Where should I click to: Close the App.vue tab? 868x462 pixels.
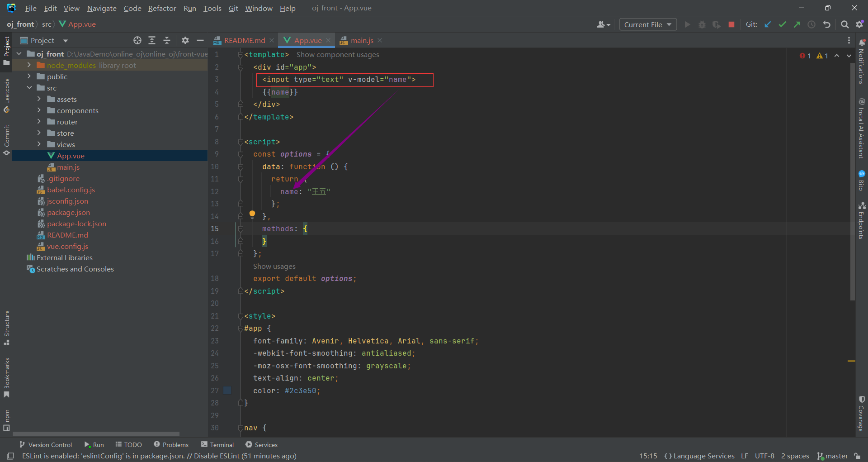click(328, 40)
